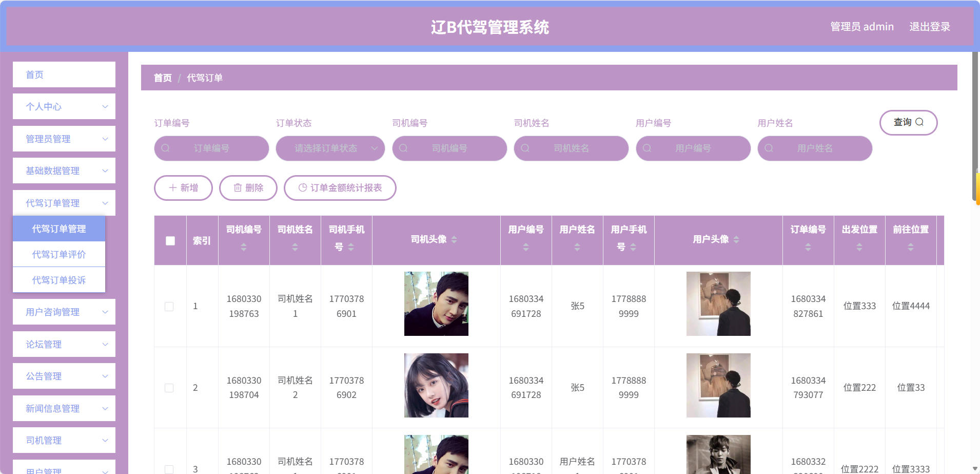The width and height of the screenshot is (980, 474).
Task: Sort table by 用户编号 column arrows
Action: (526, 247)
